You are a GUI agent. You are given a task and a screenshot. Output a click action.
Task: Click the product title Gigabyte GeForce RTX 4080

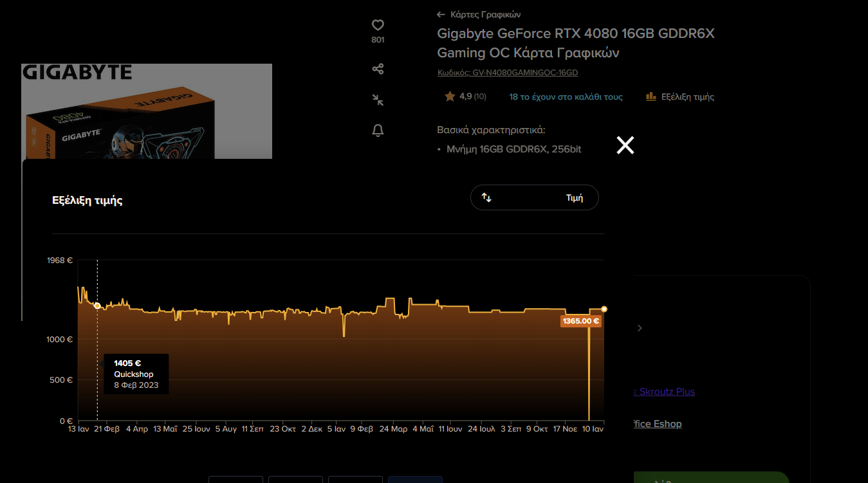coord(576,42)
